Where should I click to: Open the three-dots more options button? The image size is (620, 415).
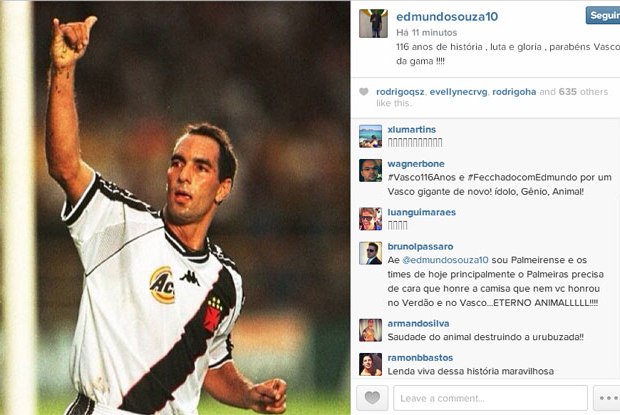pos(607,398)
